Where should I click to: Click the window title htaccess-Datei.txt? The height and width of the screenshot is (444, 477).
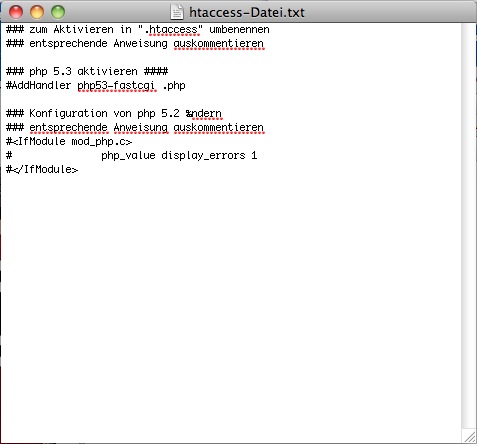click(247, 13)
